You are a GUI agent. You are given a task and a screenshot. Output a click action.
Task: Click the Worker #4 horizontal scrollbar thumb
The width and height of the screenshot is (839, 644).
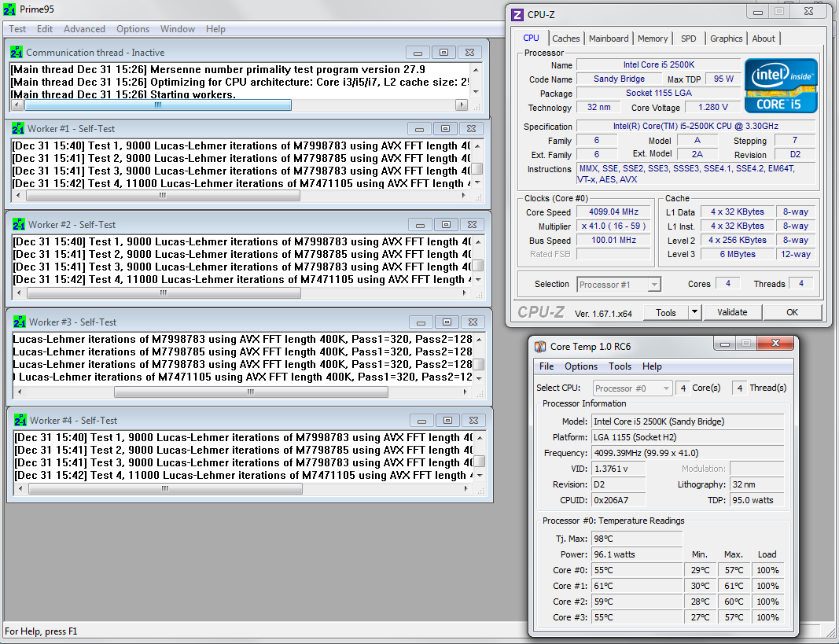[165, 488]
